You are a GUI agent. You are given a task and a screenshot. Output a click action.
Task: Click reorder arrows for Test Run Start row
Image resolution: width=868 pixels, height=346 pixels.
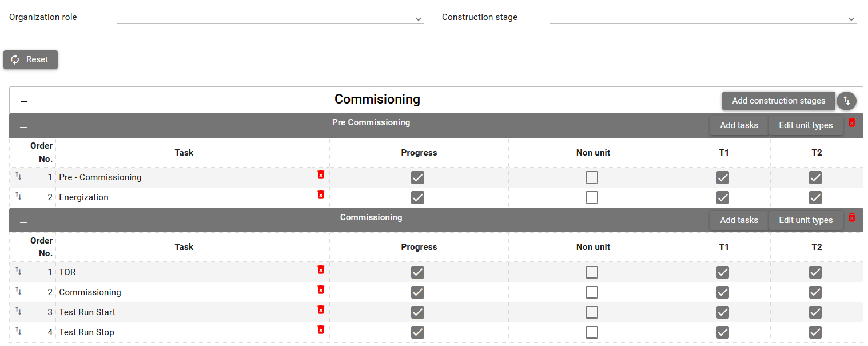(18, 311)
